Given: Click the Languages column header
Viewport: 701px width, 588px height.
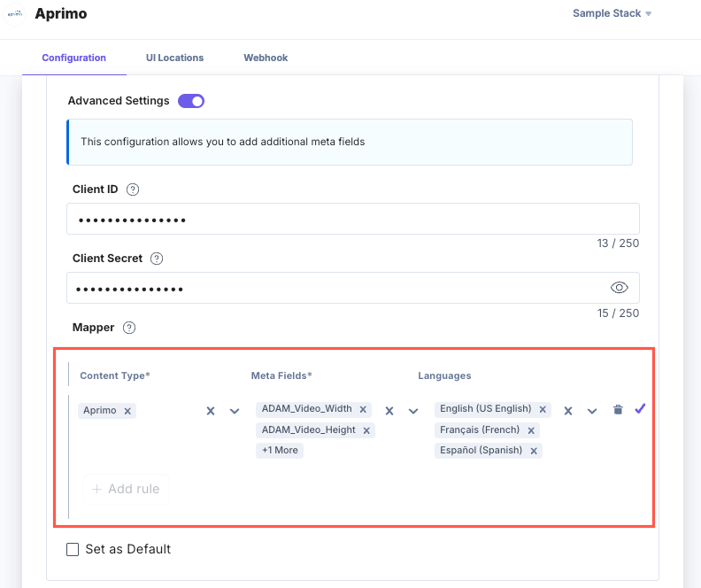Looking at the screenshot, I should [x=444, y=375].
